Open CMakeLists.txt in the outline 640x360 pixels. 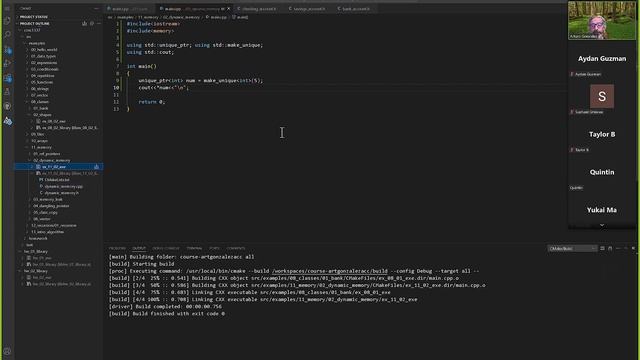coord(57,180)
